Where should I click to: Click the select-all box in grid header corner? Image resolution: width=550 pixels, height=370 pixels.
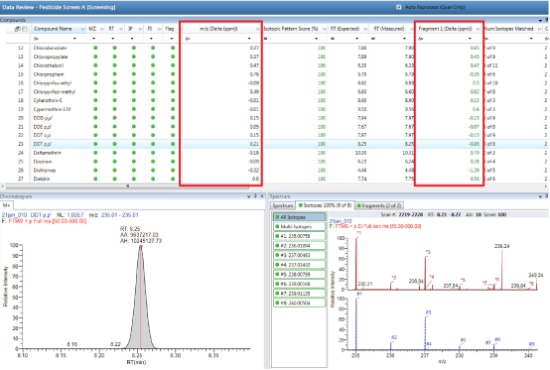pos(25,29)
